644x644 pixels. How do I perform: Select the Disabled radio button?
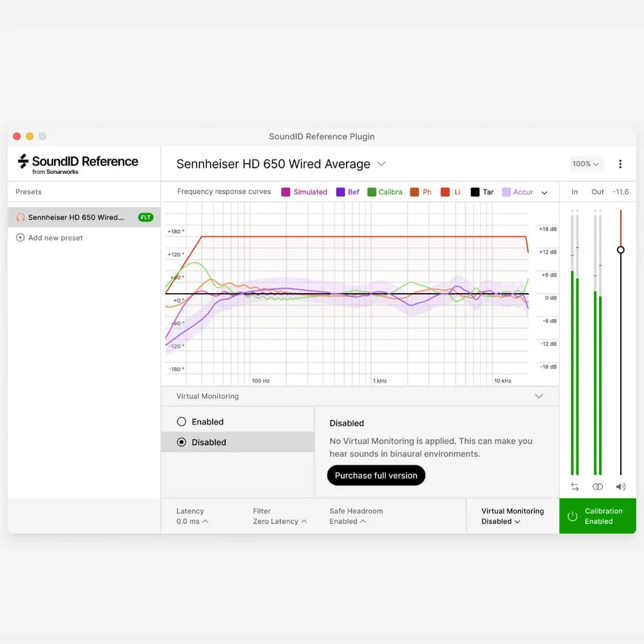pos(182,442)
